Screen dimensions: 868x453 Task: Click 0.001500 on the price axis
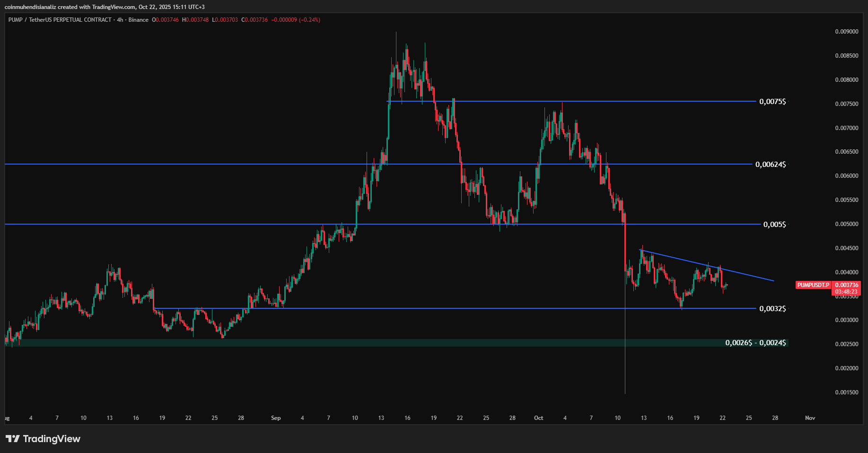coord(846,392)
